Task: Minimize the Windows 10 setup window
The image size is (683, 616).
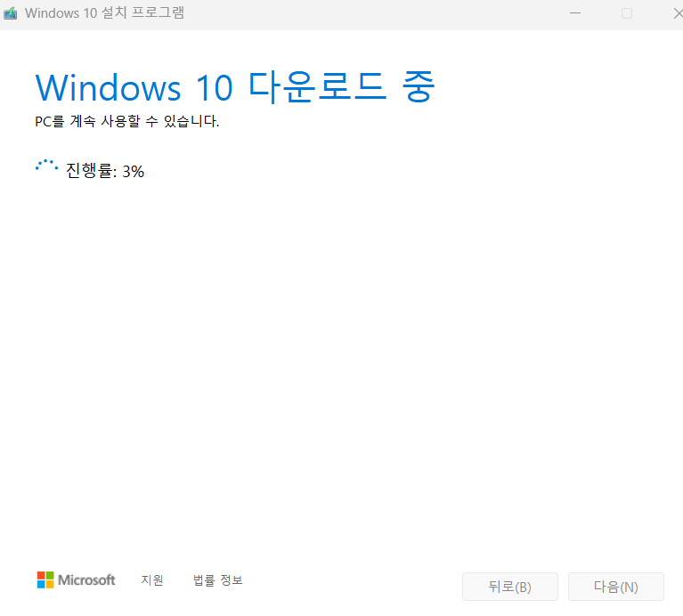Action: click(x=575, y=13)
